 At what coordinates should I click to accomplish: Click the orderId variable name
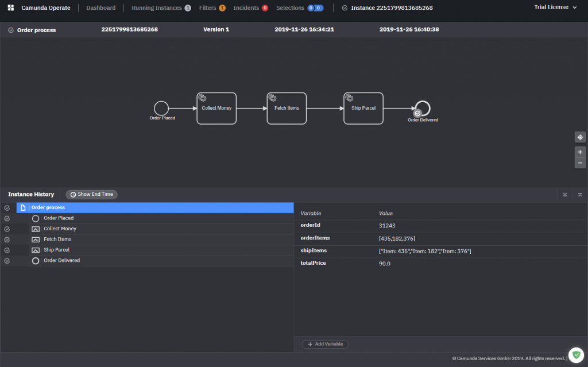point(310,225)
